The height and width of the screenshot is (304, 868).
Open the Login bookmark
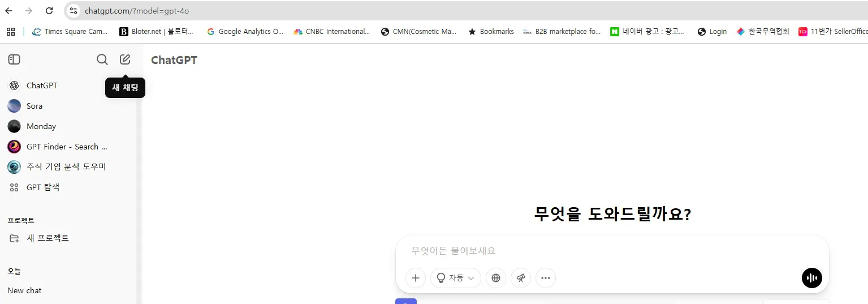pyautogui.click(x=712, y=32)
